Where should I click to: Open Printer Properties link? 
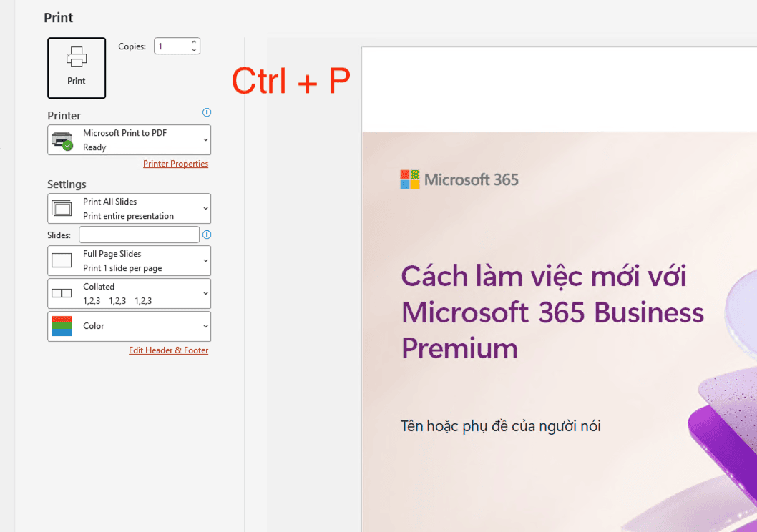[175, 164]
